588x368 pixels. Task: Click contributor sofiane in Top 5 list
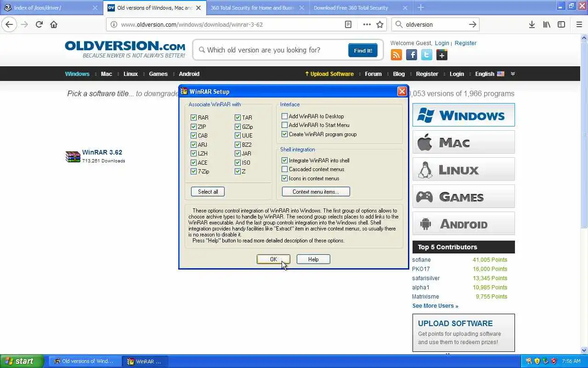421,260
